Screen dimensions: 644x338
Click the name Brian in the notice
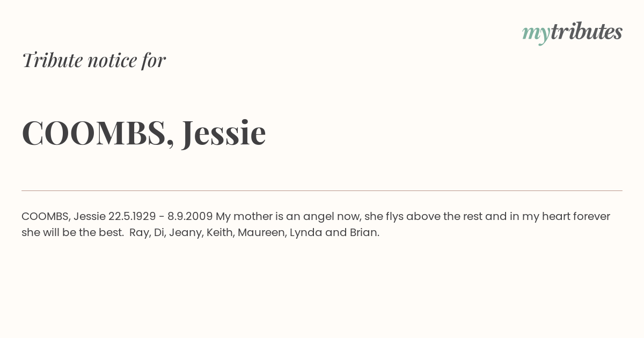(x=364, y=233)
